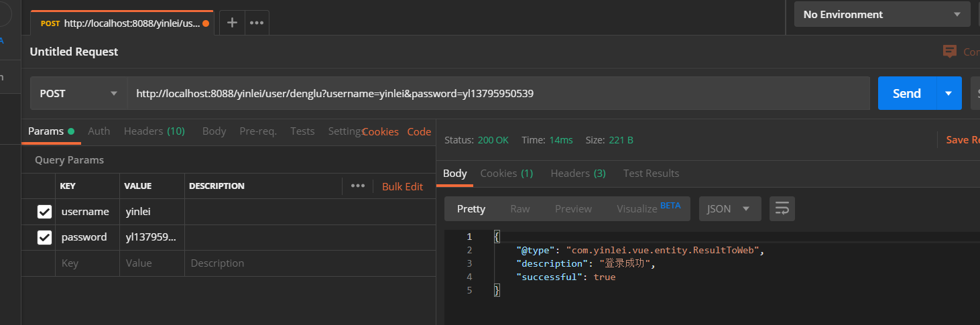The image size is (980, 325).
Task: Switch to the Headers request tab
Action: pos(154,131)
